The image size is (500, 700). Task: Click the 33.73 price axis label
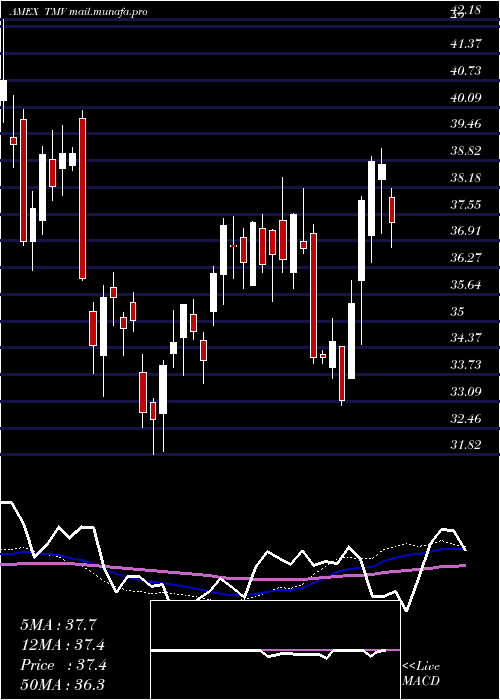pyautogui.click(x=466, y=365)
